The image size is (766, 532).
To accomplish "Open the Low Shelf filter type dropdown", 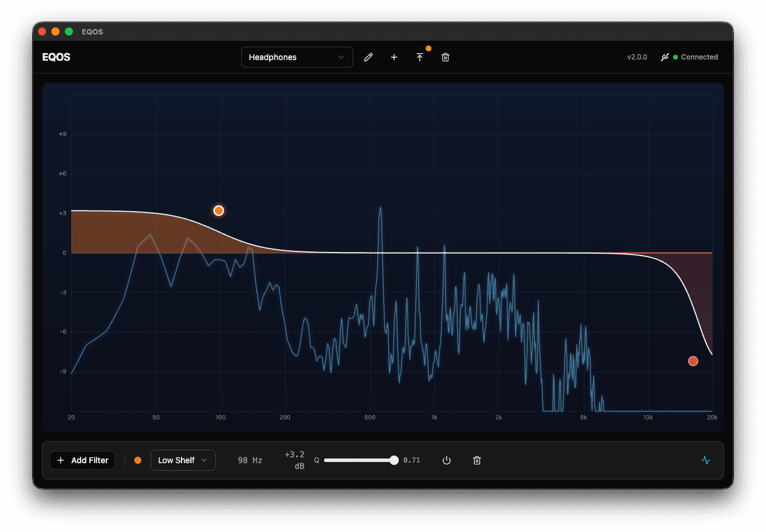I will pos(183,460).
